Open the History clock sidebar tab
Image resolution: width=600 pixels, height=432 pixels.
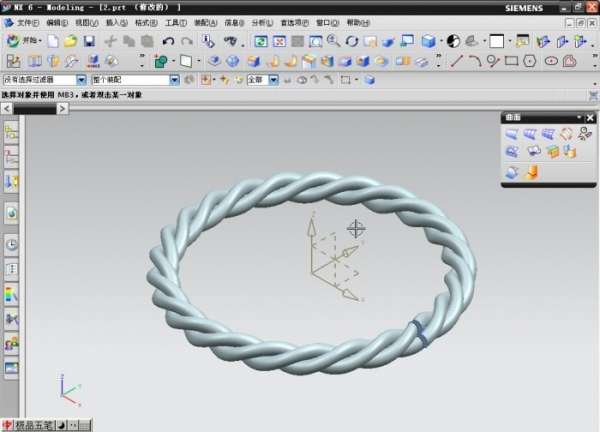[x=12, y=243]
